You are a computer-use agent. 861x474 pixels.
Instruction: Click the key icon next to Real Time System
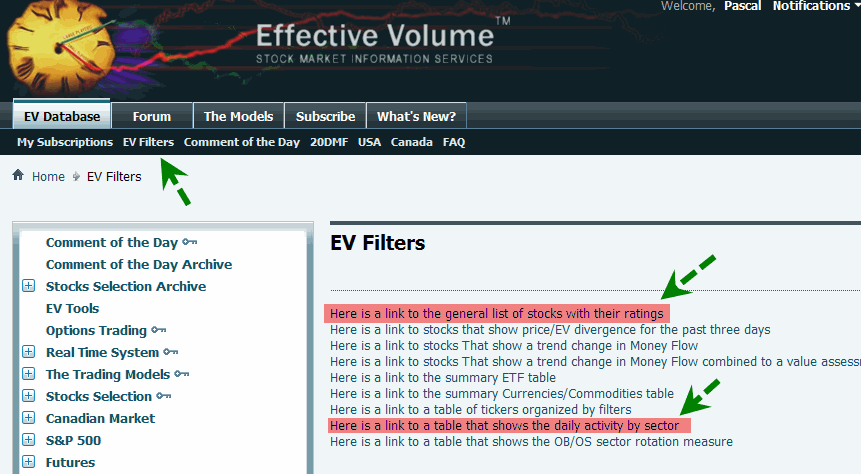171,352
